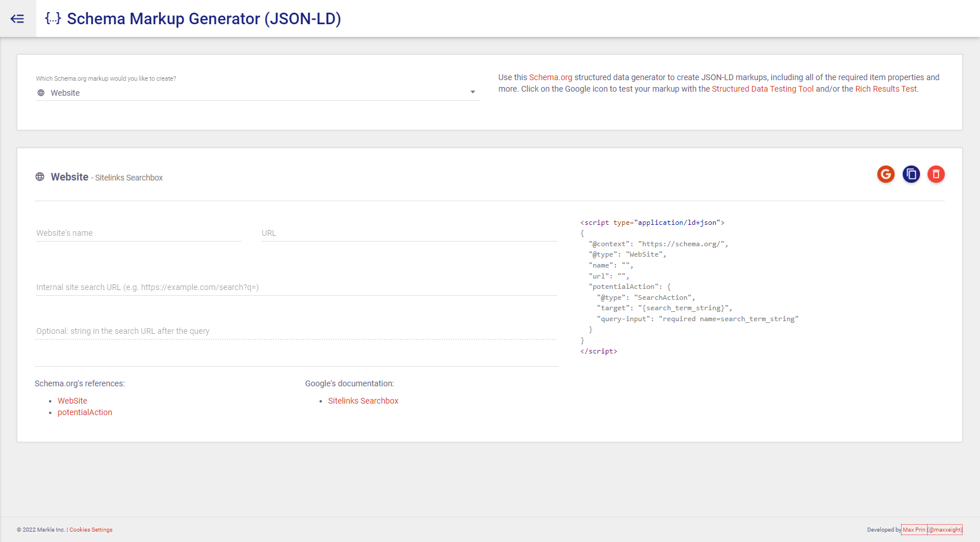Open Cookies Settings in footer

pyautogui.click(x=91, y=530)
